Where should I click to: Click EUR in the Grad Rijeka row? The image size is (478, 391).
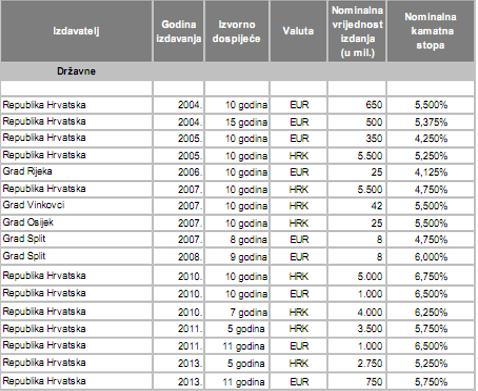(x=299, y=172)
